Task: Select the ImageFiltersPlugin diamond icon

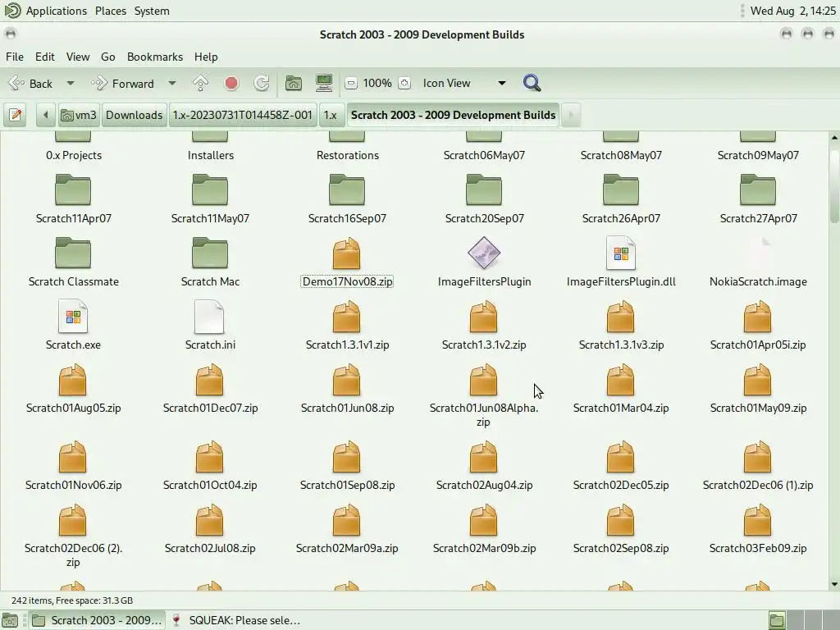Action: click(x=484, y=253)
